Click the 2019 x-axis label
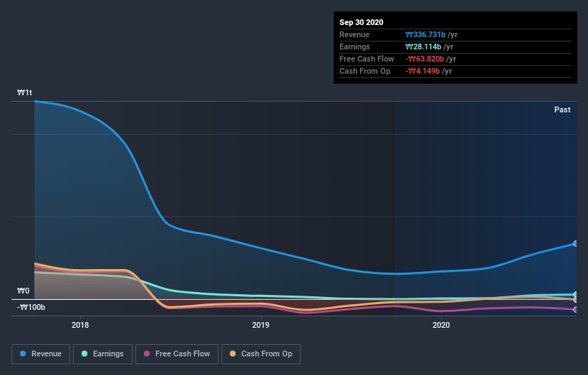The width and height of the screenshot is (588, 375). 261,325
